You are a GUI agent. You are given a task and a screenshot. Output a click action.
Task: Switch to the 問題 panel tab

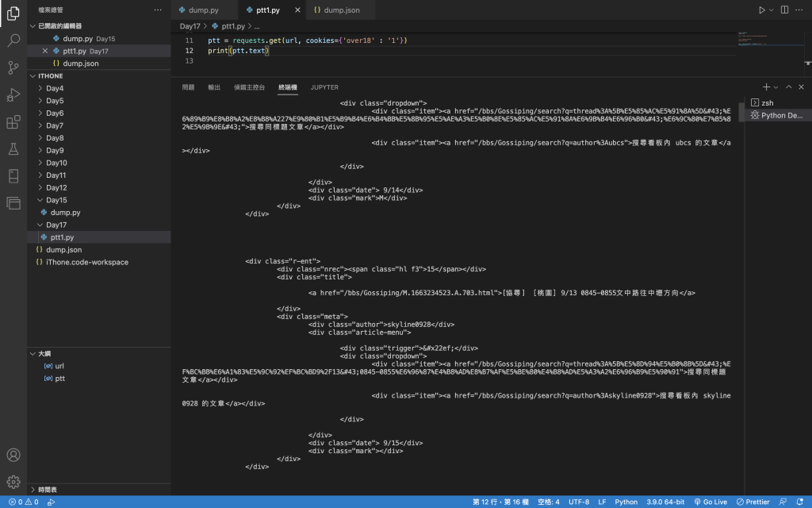[188, 87]
